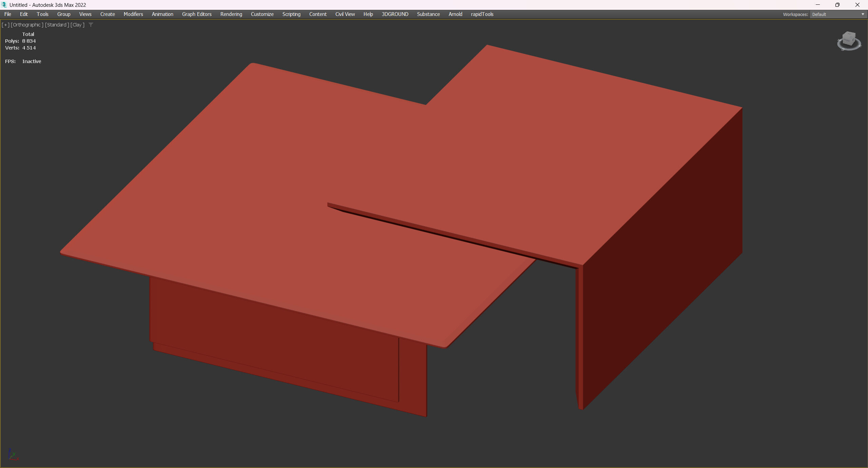Open the Graph Editors menu
This screenshot has height=468, width=868.
click(x=197, y=14)
